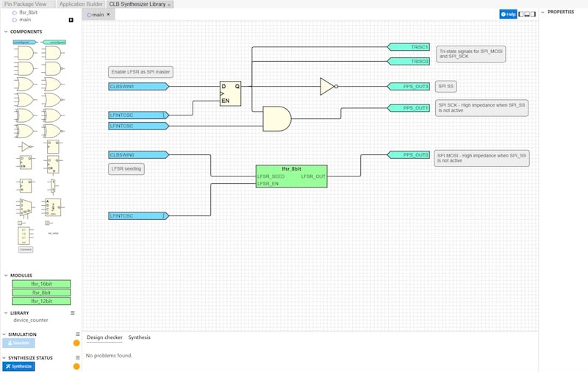Toggle the bottom panel layout icon
588x372 pixels.
coord(527,14)
